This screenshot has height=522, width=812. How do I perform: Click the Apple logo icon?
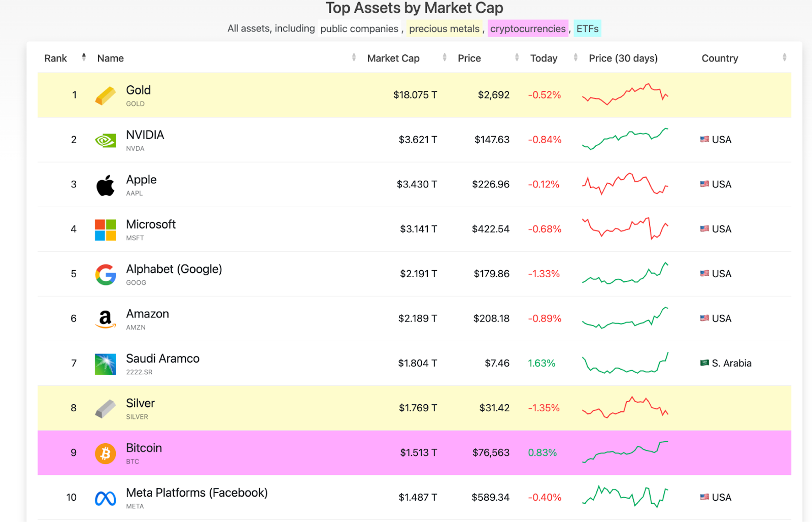pos(106,185)
